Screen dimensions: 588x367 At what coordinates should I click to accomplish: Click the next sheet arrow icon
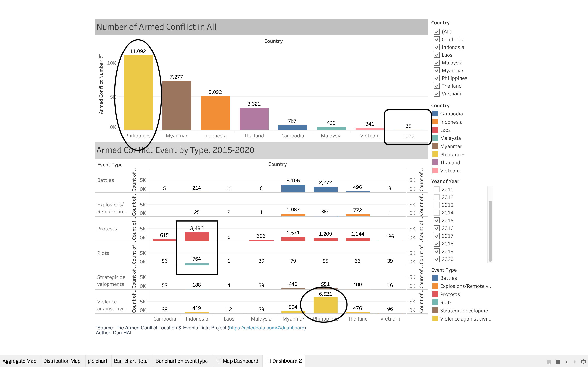coord(575,362)
